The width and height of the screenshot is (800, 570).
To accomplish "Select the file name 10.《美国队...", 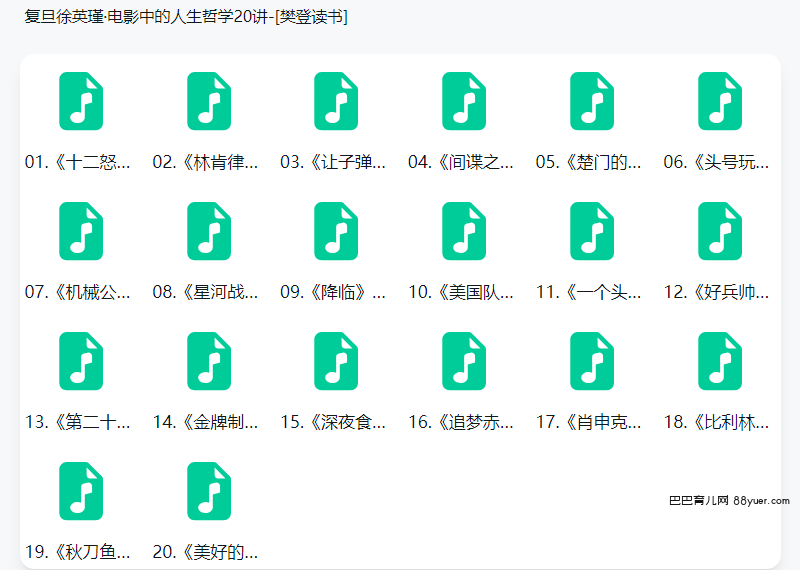I will (461, 292).
